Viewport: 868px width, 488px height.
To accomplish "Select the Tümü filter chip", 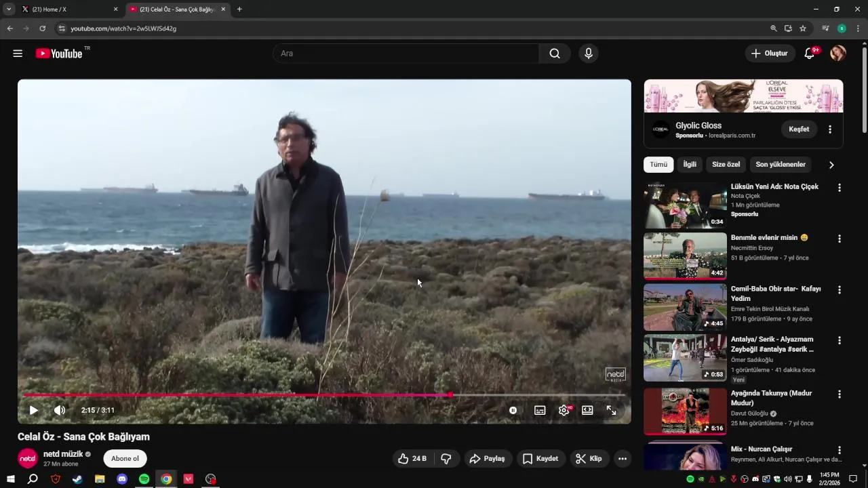I will tap(658, 165).
